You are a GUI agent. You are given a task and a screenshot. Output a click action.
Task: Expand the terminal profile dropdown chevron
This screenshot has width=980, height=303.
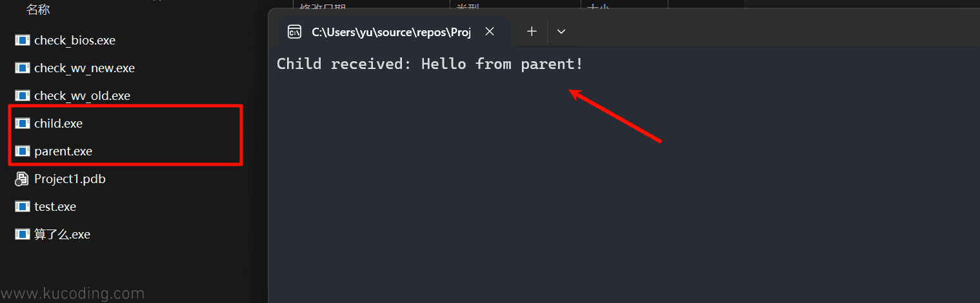561,31
